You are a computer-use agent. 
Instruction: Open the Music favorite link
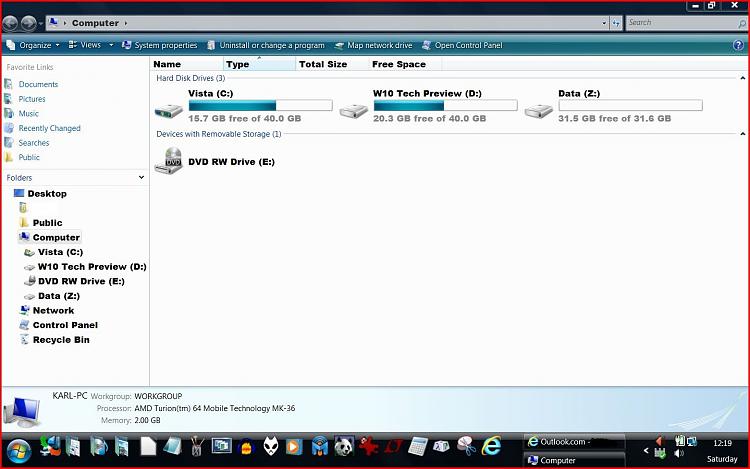click(x=28, y=113)
